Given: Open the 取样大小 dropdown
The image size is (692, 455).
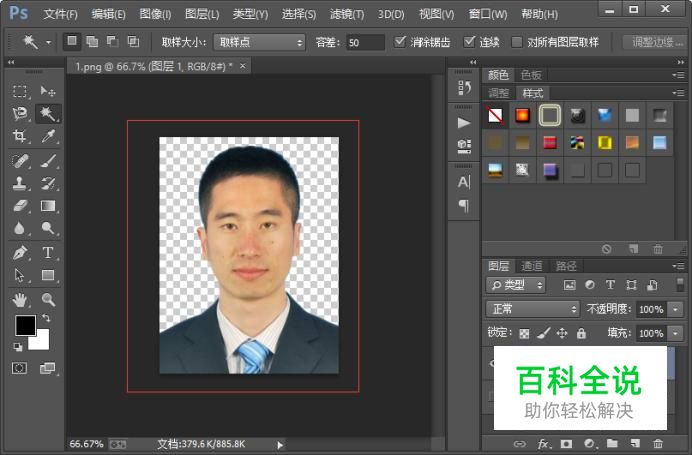Looking at the screenshot, I should click(259, 42).
